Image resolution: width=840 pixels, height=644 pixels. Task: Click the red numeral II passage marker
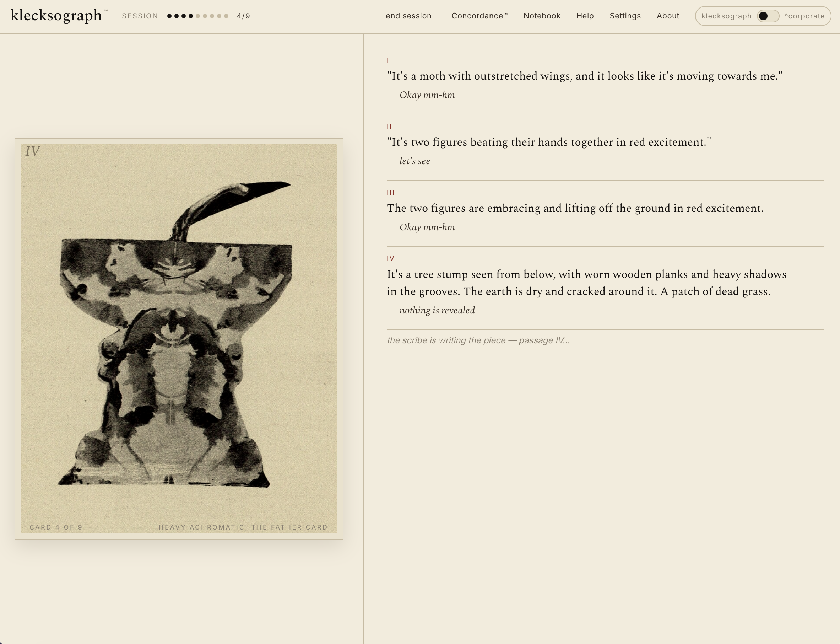click(x=390, y=126)
